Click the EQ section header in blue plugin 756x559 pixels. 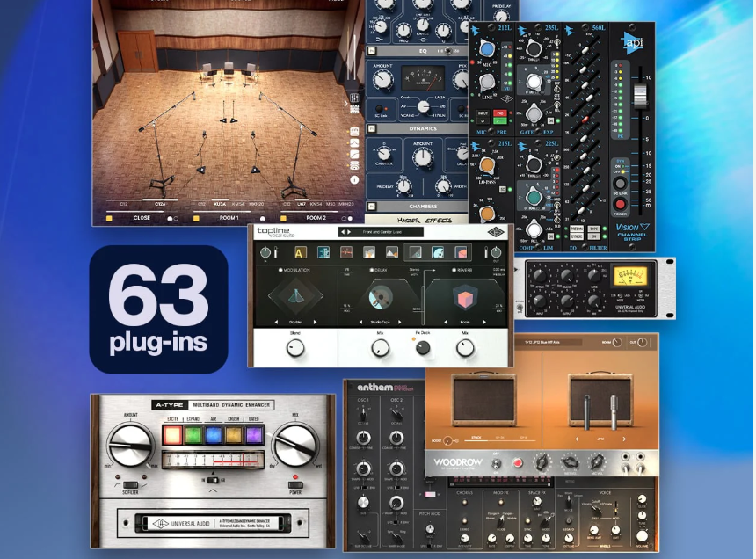(x=423, y=51)
